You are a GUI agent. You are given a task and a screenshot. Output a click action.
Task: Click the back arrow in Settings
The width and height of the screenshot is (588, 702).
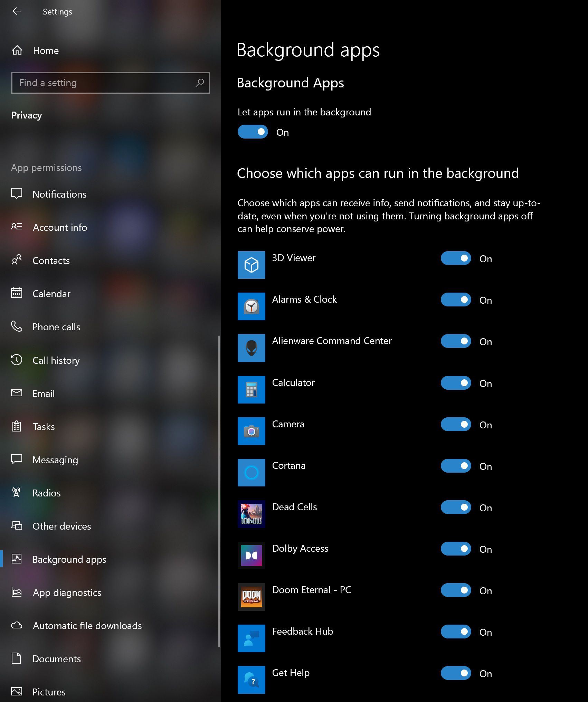(17, 11)
